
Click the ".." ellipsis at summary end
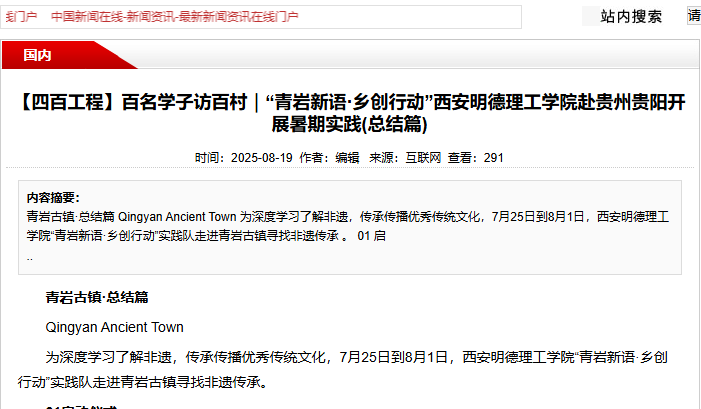30,257
